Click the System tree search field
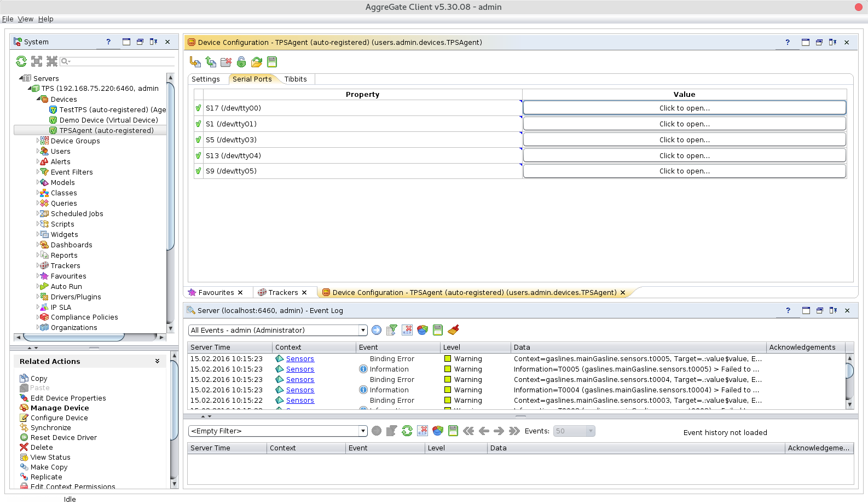The width and height of the screenshot is (868, 504). pyautogui.click(x=118, y=61)
